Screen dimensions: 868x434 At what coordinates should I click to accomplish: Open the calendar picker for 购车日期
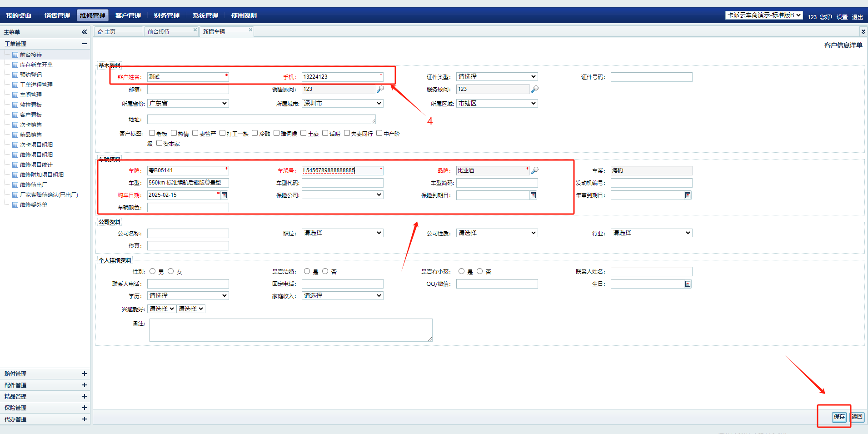coord(224,195)
